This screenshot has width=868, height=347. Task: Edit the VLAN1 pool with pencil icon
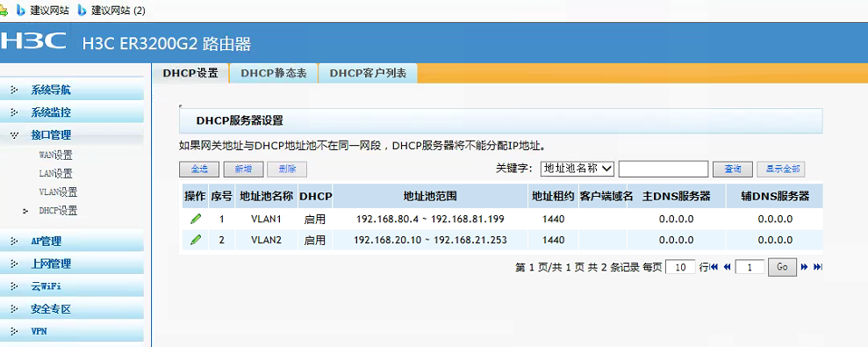pyautogui.click(x=196, y=219)
